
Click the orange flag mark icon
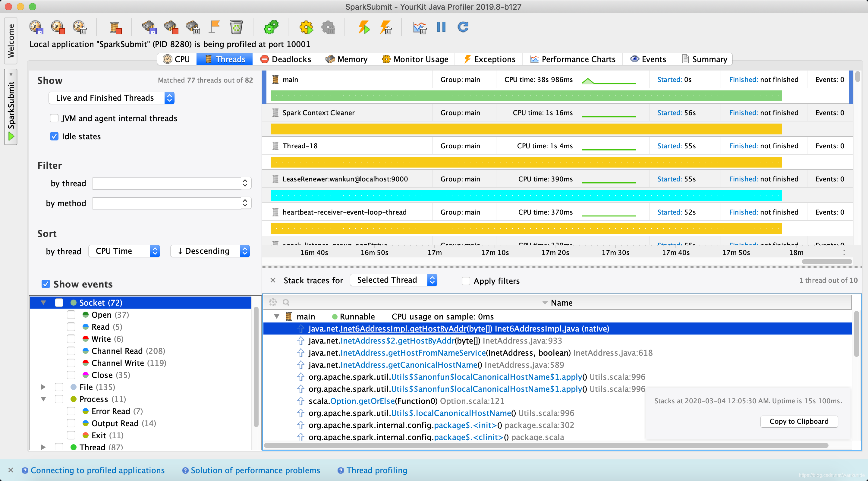[x=214, y=27]
